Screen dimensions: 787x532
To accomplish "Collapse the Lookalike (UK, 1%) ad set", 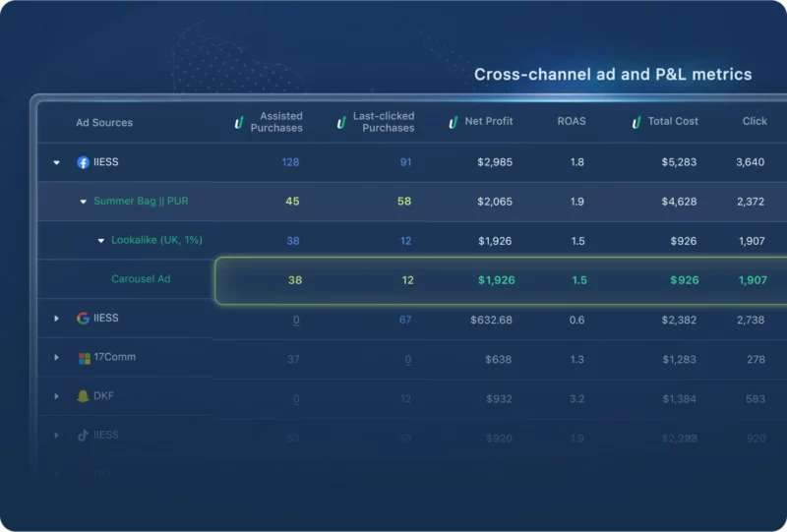I will pyautogui.click(x=100, y=240).
